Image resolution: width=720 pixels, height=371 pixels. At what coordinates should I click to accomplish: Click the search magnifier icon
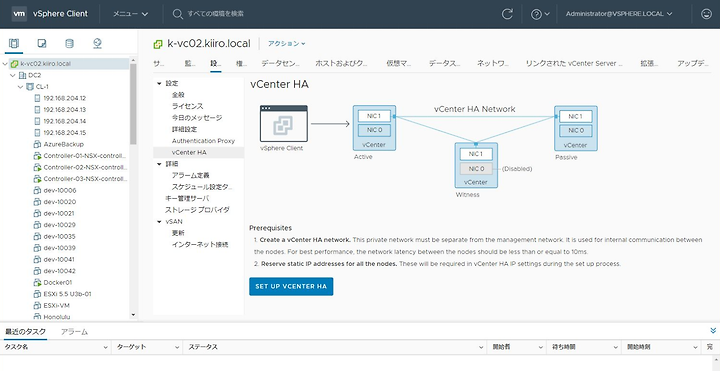[x=177, y=14]
